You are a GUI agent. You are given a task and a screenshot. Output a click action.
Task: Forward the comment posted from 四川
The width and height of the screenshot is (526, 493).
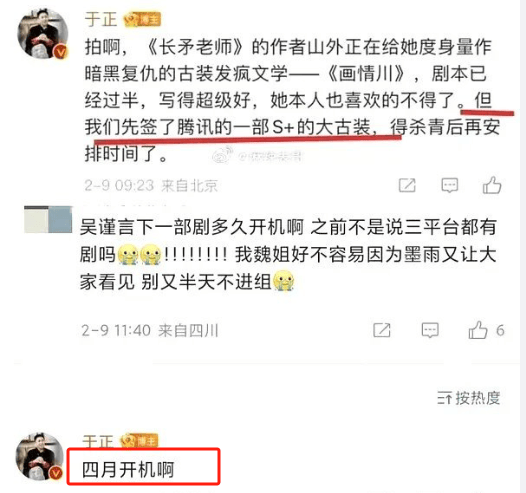(382, 330)
